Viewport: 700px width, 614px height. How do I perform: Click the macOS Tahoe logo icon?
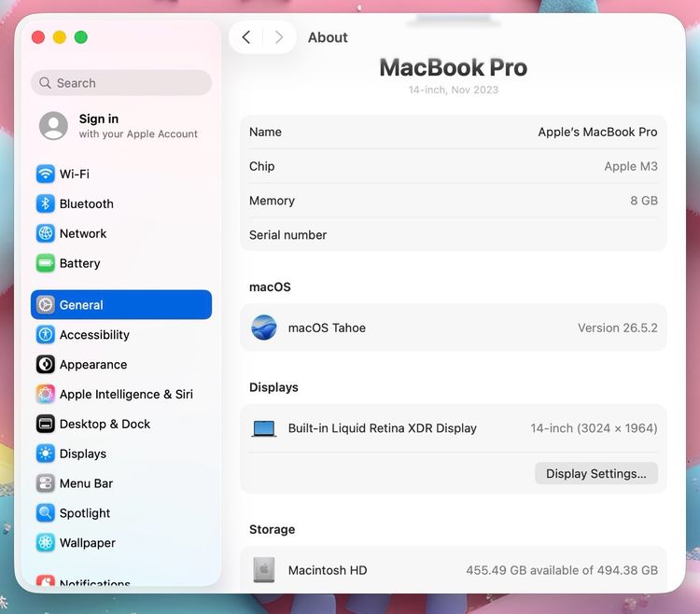click(264, 328)
